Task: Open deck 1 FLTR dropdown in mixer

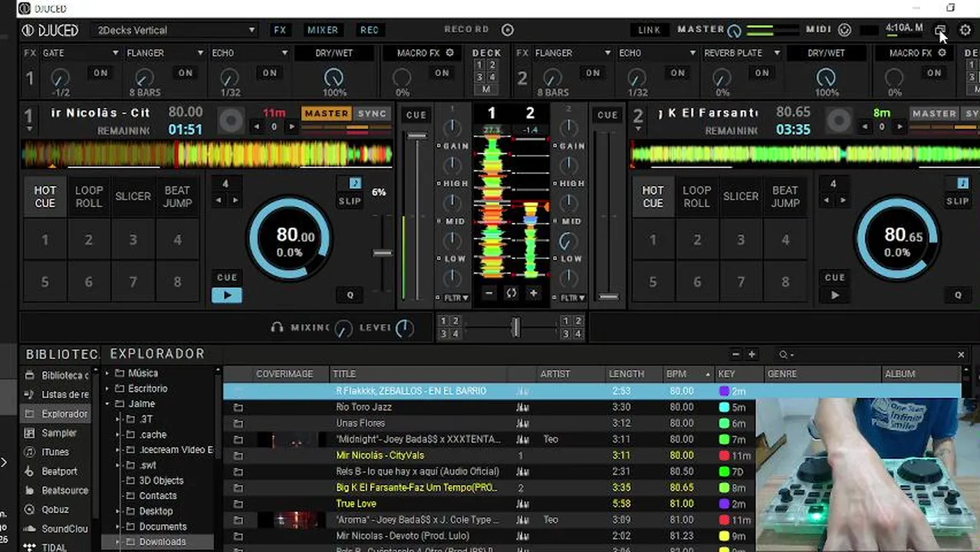Action: (x=455, y=297)
